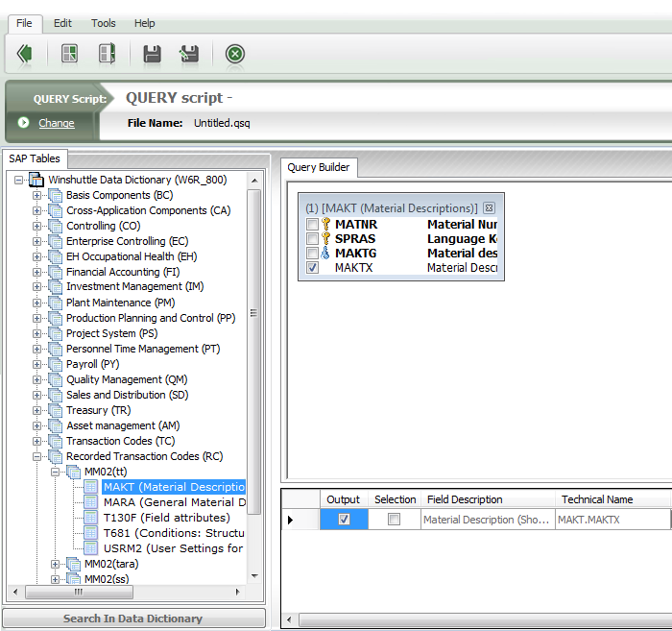Collapse the Recorded Transaction Codes (RC) node
This screenshot has height=631, width=672.
pos(36,457)
